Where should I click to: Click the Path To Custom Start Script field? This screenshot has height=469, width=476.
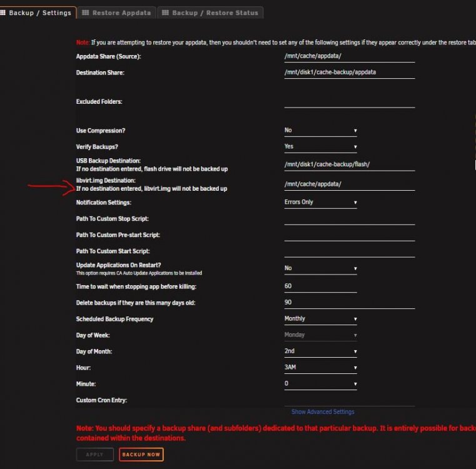pos(350,251)
